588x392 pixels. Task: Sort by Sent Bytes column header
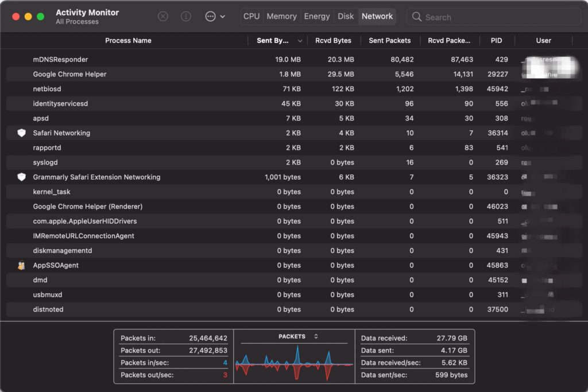pos(273,41)
